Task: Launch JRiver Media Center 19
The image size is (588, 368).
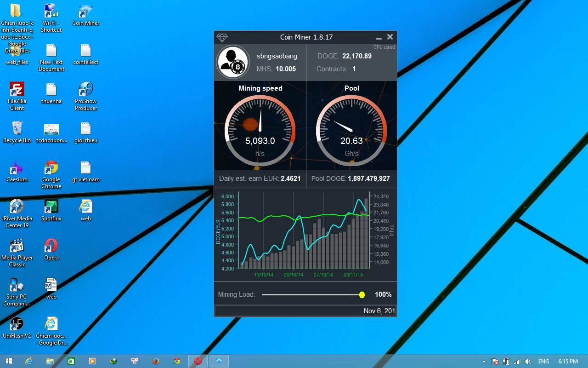Action: pyautogui.click(x=17, y=214)
